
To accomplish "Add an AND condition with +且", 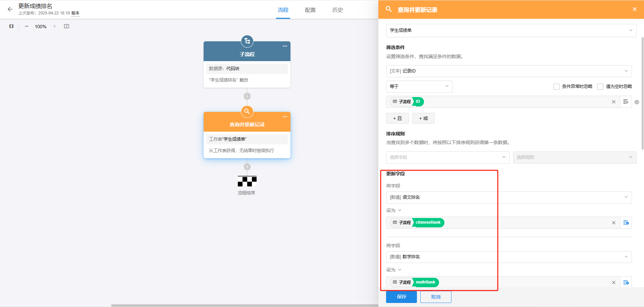I will pyautogui.click(x=397, y=118).
